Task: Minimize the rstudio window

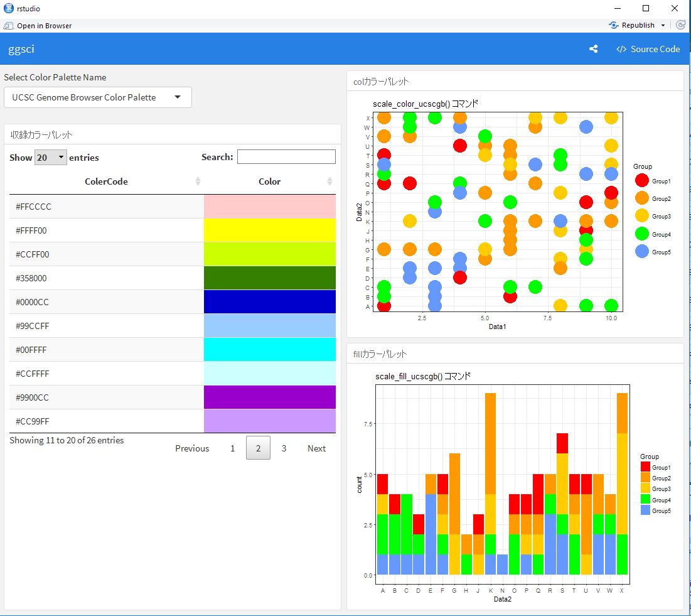Action: tap(618, 8)
